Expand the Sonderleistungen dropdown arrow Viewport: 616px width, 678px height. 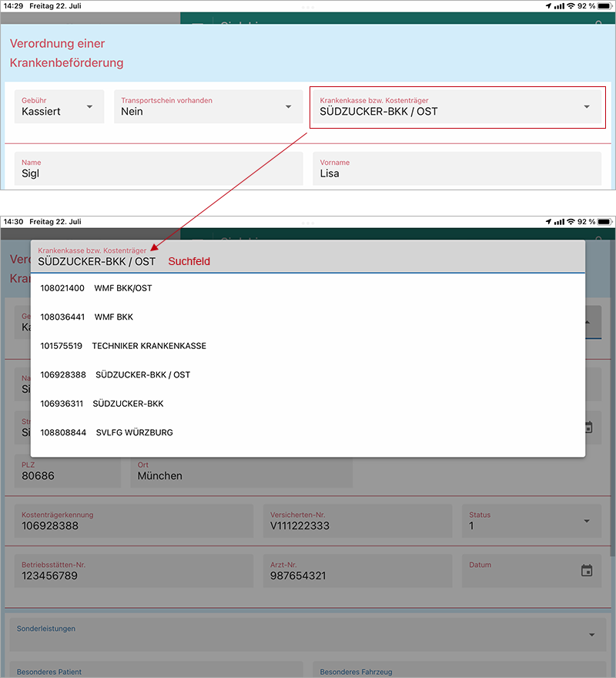point(592,635)
